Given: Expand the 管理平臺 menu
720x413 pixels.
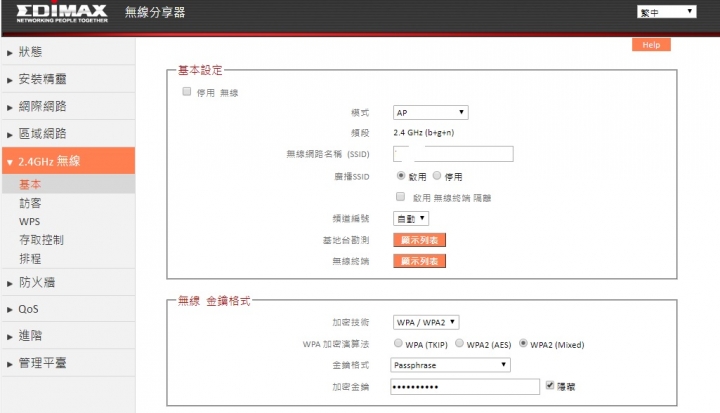Looking at the screenshot, I should 68,363.
